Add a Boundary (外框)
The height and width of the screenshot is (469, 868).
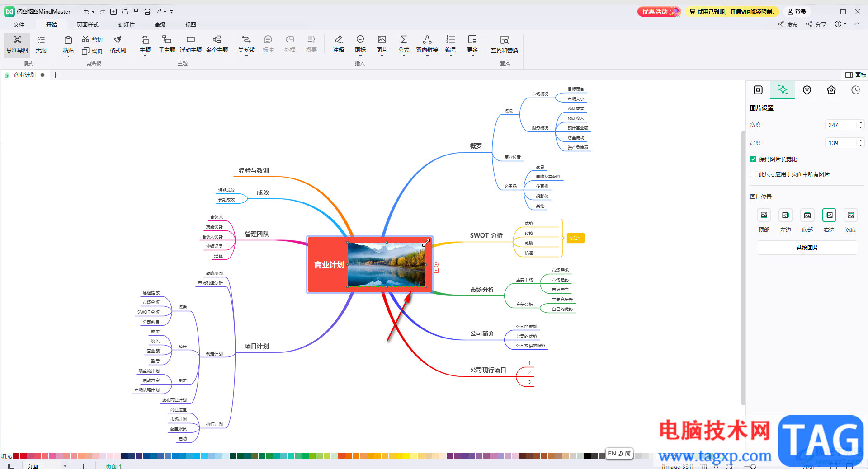[x=290, y=45]
